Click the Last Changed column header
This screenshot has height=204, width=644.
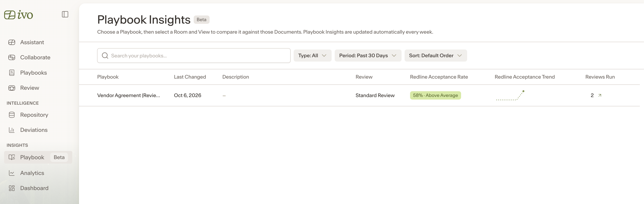point(190,77)
